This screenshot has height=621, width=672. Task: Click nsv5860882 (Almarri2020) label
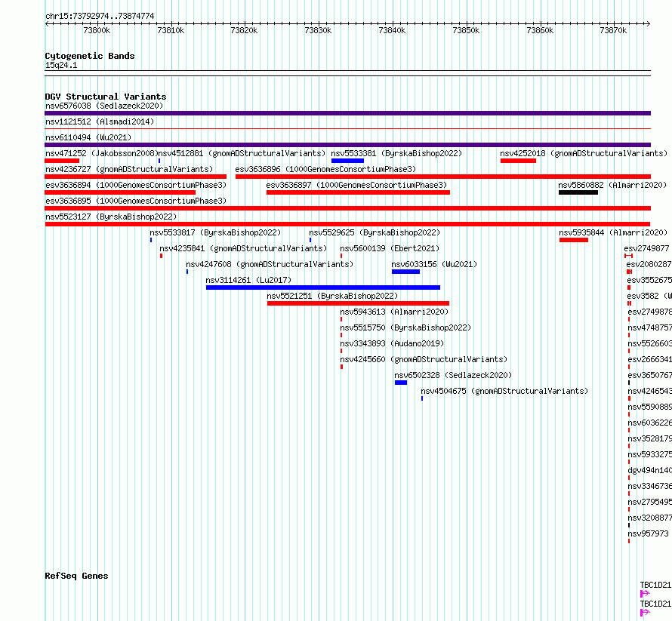click(612, 185)
